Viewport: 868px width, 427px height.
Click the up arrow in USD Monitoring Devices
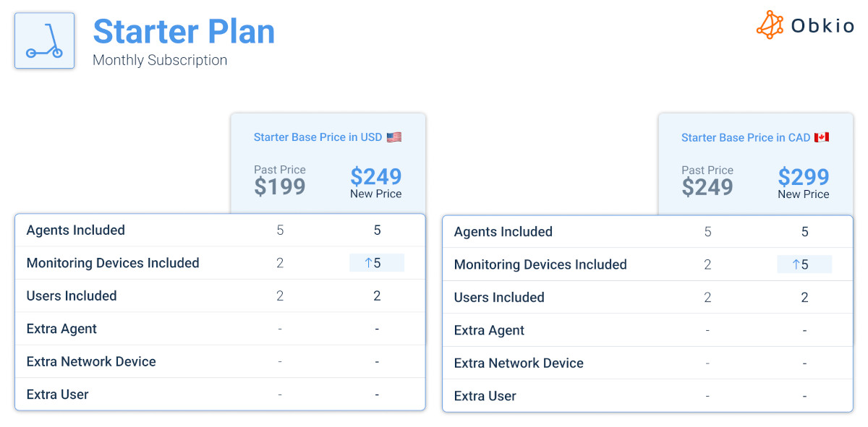[x=367, y=263]
